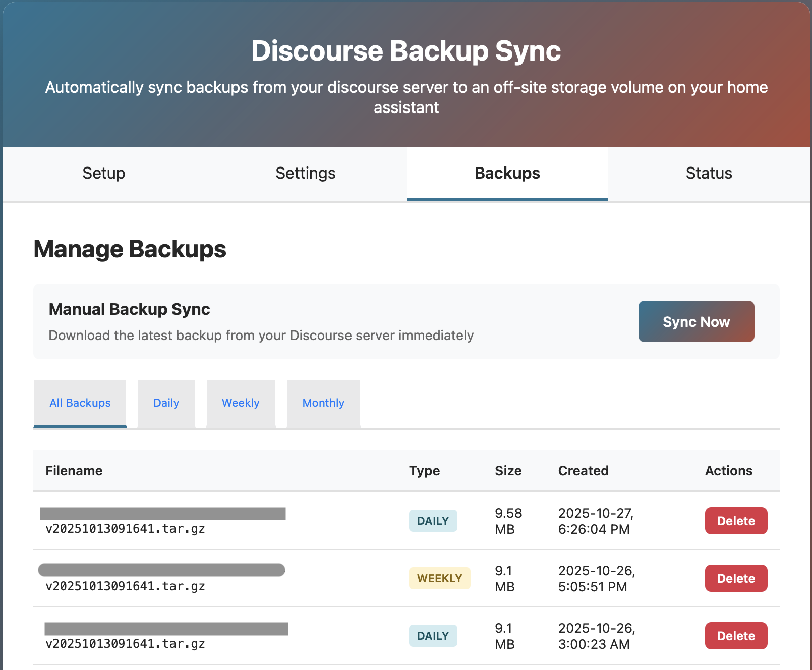
Task: Click the Manual Backup Sync heading
Action: pos(130,309)
